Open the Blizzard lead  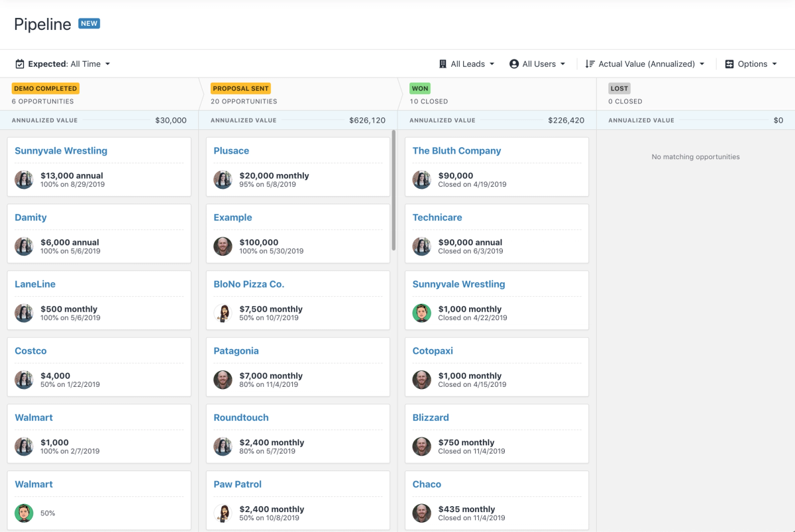coord(431,417)
